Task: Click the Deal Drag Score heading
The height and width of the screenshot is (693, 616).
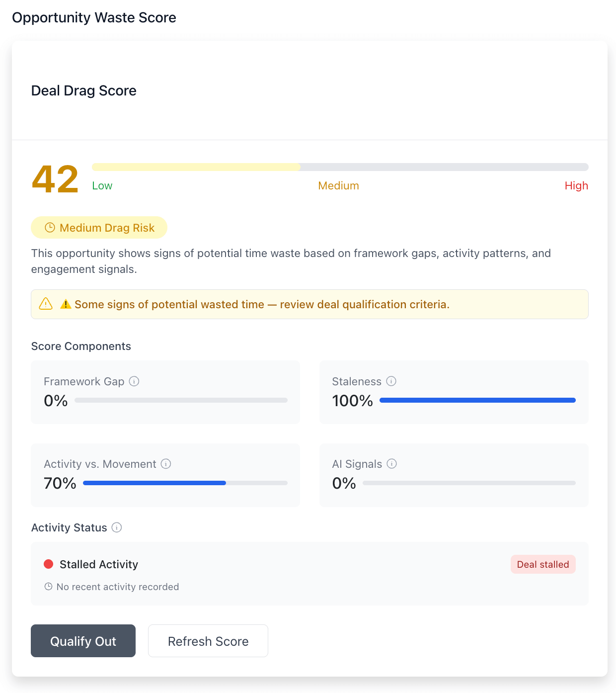Action: click(x=83, y=90)
